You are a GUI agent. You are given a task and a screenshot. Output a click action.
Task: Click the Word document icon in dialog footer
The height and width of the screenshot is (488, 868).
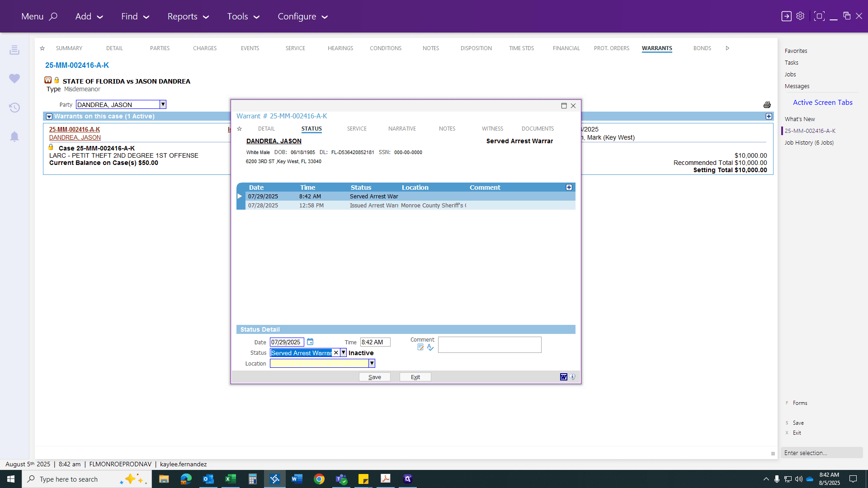564,377
